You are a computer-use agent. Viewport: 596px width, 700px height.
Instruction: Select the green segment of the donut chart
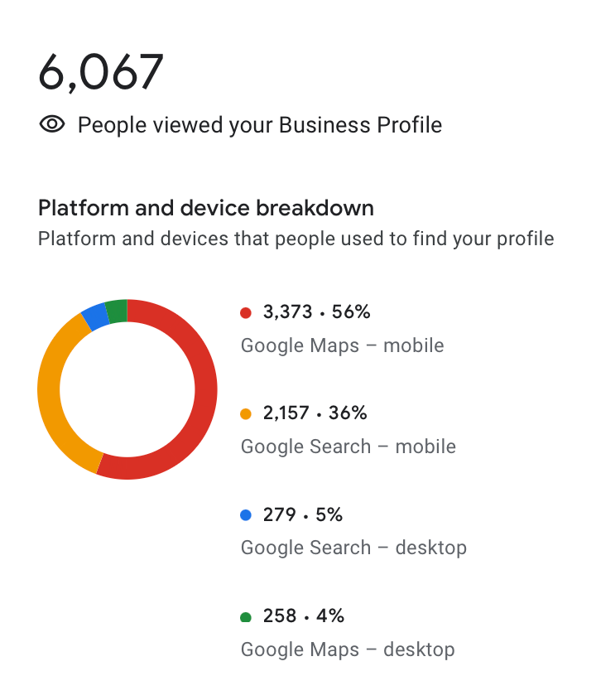point(117,311)
